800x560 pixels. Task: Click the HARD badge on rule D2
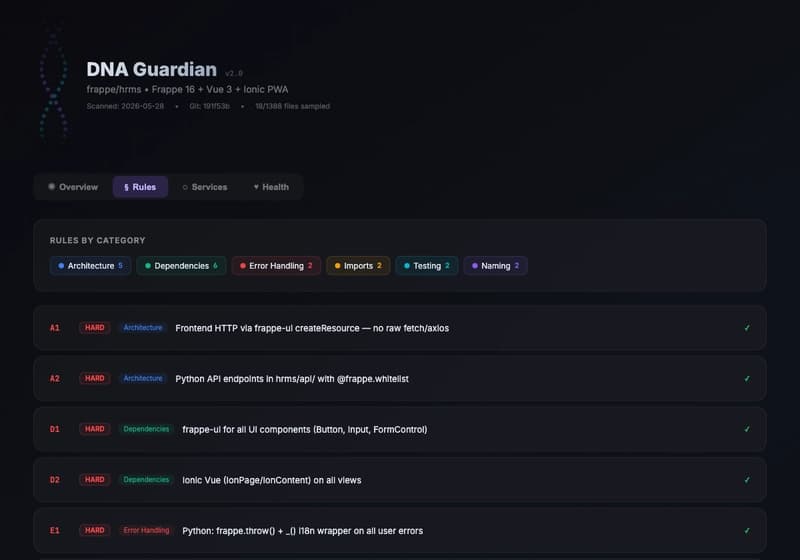pos(95,479)
